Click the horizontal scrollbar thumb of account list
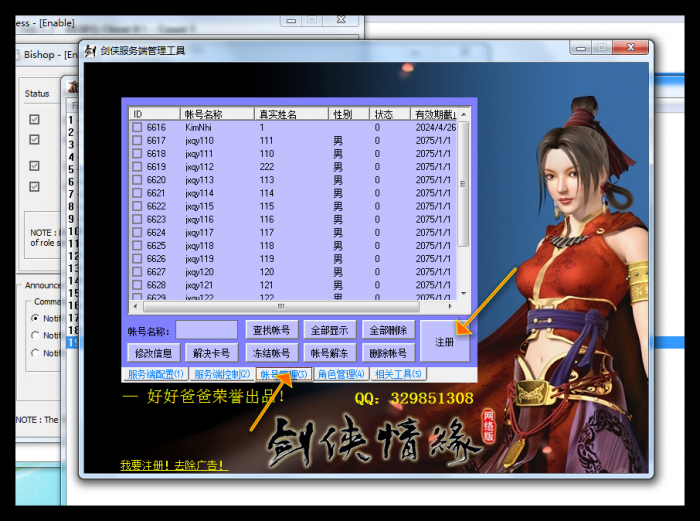 pyautogui.click(x=281, y=306)
